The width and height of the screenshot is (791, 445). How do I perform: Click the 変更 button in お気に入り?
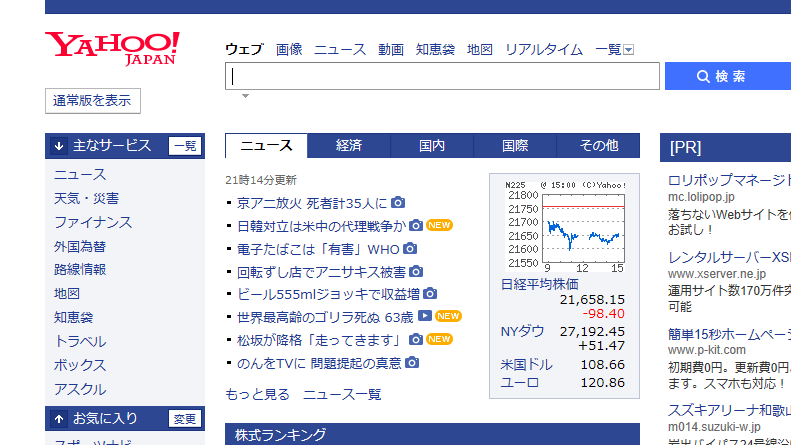click(185, 419)
